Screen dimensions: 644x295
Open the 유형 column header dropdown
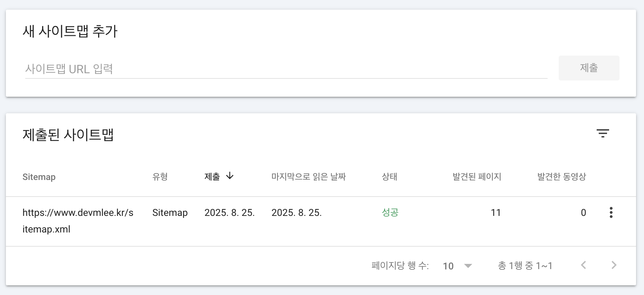coord(160,177)
